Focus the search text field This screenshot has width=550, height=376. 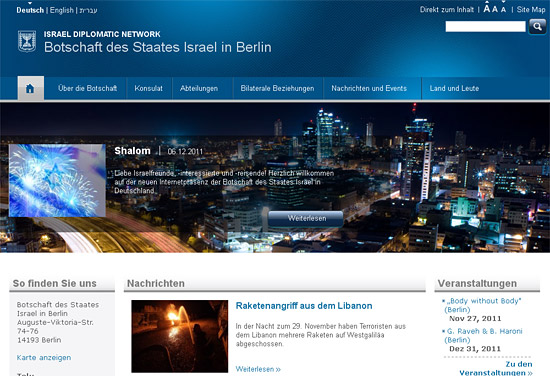click(485, 27)
